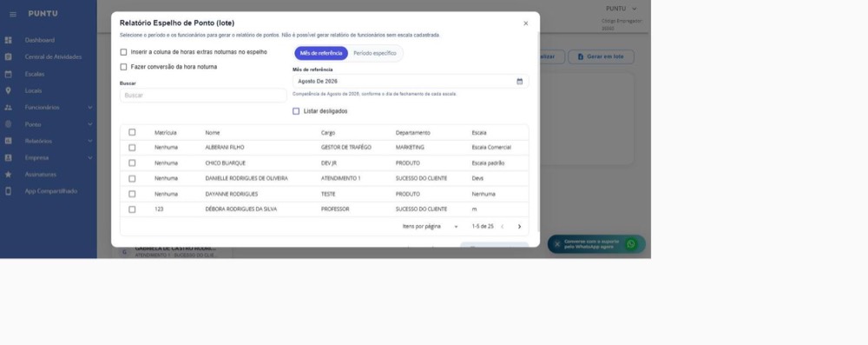Image resolution: width=868 pixels, height=345 pixels.
Task: Click the Funcionários people icon in sidebar
Action: click(9, 107)
